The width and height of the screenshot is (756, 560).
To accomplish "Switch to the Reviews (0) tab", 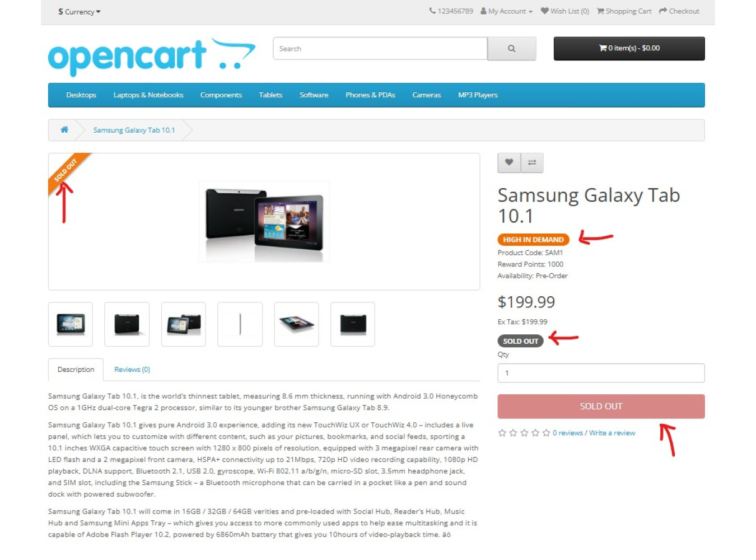I will tap(132, 370).
